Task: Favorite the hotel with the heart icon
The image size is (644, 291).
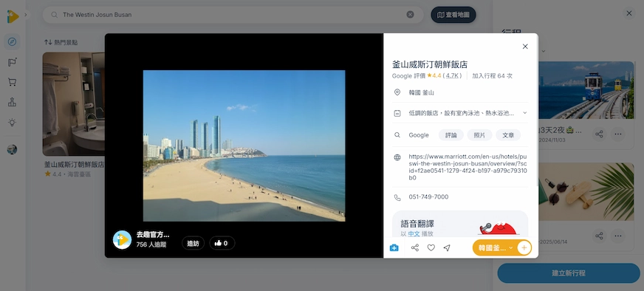Action: (x=431, y=248)
